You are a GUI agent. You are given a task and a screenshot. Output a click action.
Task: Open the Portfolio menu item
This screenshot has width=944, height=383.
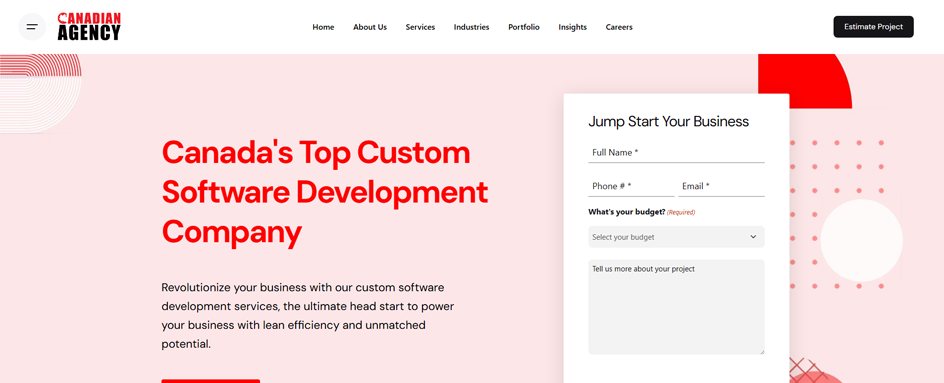tap(524, 27)
